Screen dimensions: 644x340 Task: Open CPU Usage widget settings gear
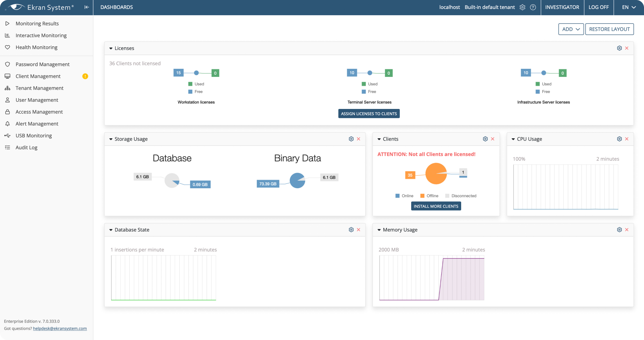point(619,139)
